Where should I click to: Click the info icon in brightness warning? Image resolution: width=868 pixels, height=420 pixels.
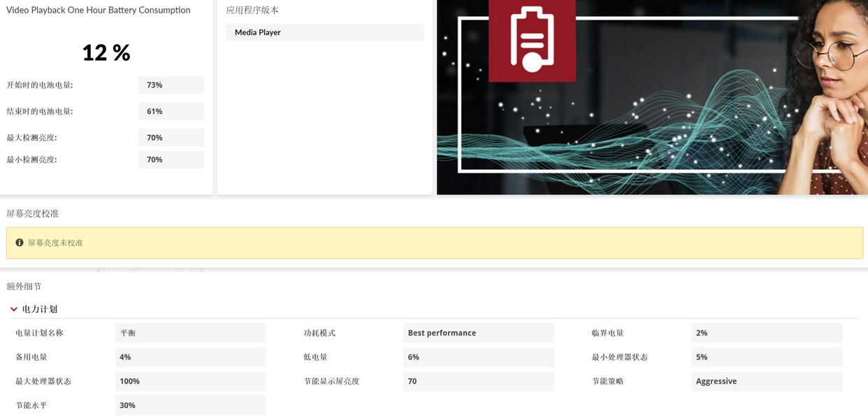pos(20,242)
